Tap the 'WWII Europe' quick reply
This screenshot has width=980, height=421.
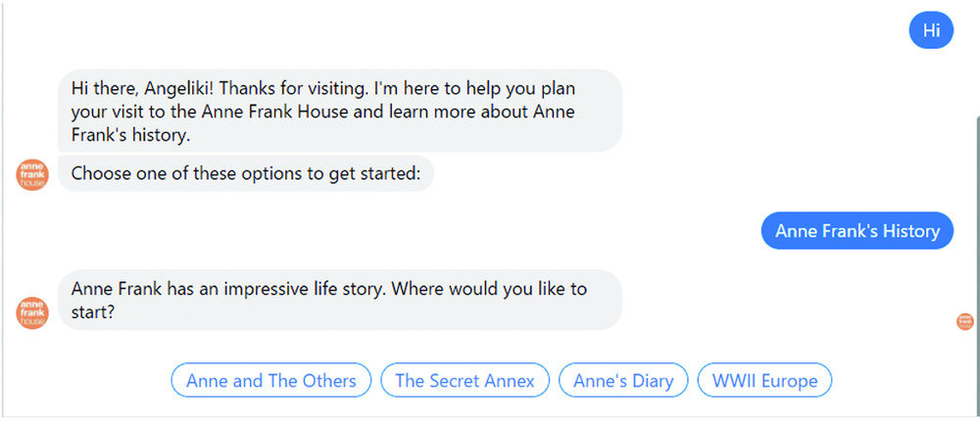point(764,381)
